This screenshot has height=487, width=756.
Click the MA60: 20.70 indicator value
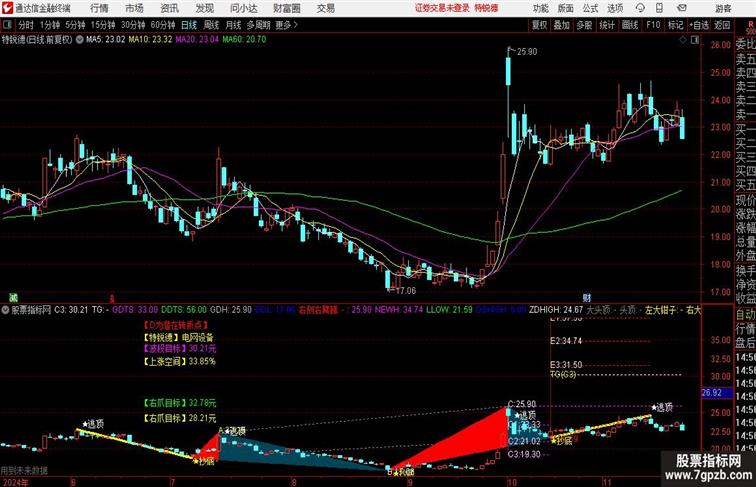pos(244,40)
